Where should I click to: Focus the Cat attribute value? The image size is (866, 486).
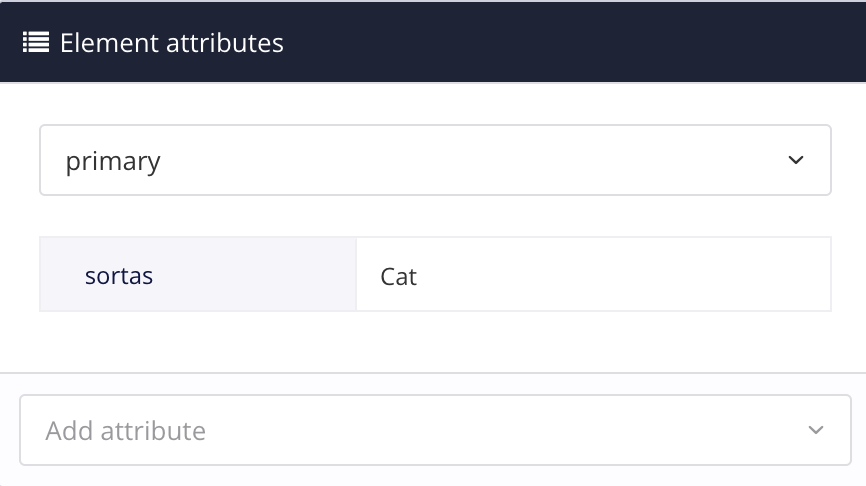coord(399,276)
